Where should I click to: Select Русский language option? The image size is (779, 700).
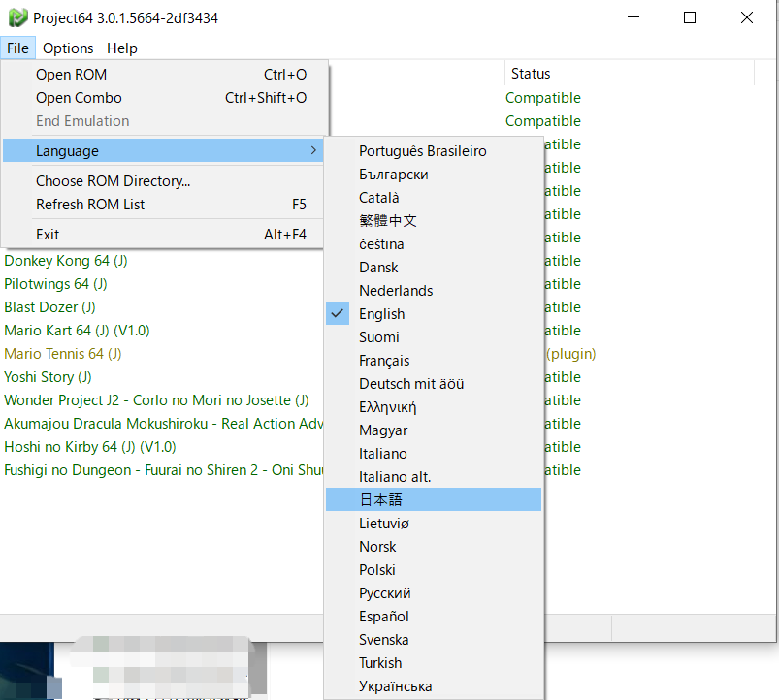434,593
